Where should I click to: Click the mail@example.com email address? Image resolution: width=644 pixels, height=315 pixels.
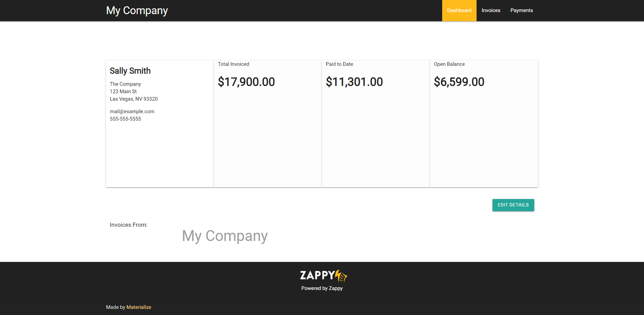[132, 111]
